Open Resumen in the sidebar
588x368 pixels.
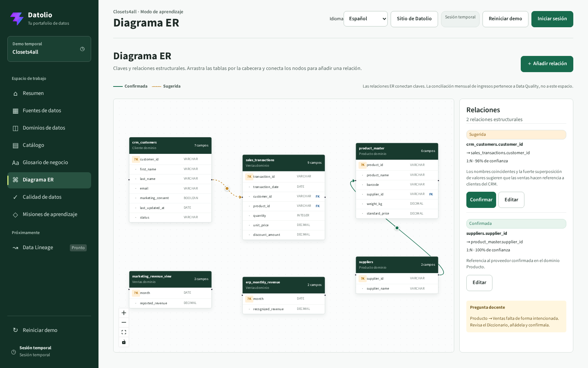click(x=49, y=93)
